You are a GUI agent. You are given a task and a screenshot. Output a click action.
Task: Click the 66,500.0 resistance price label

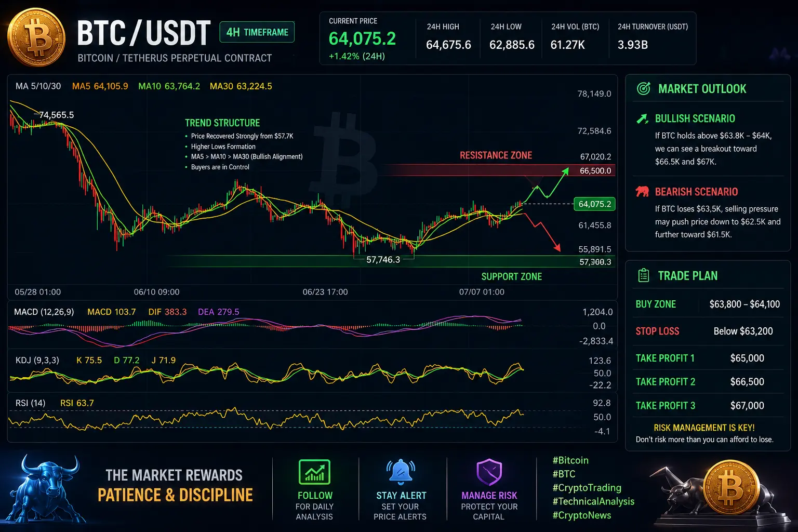tap(595, 171)
